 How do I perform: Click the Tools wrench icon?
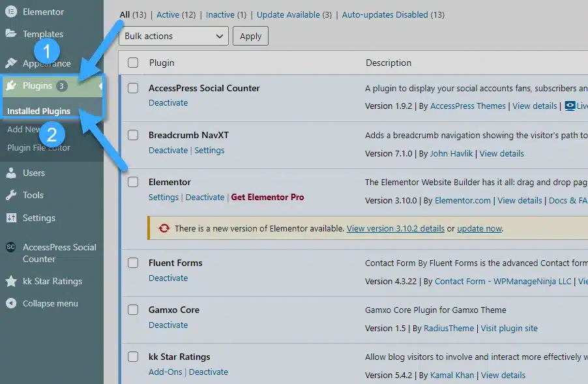click(11, 195)
